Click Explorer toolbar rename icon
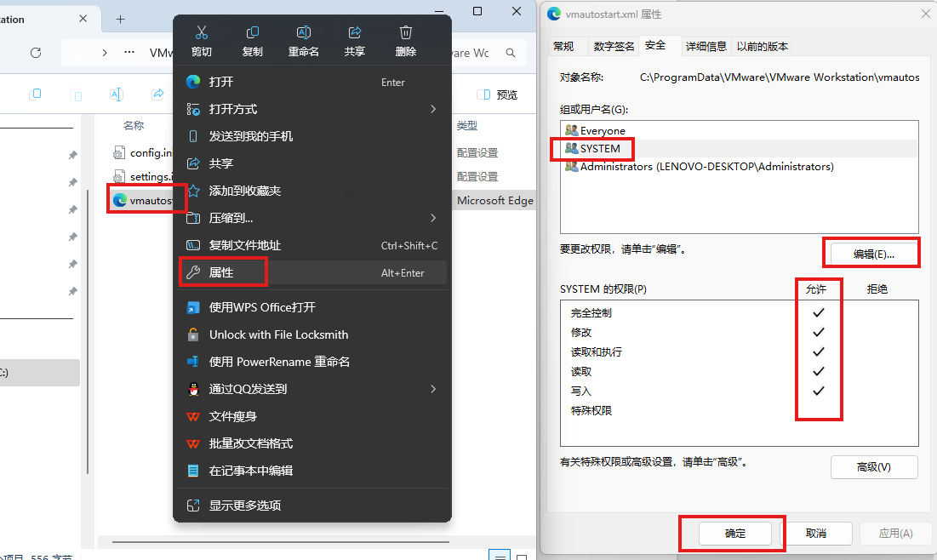 (117, 94)
